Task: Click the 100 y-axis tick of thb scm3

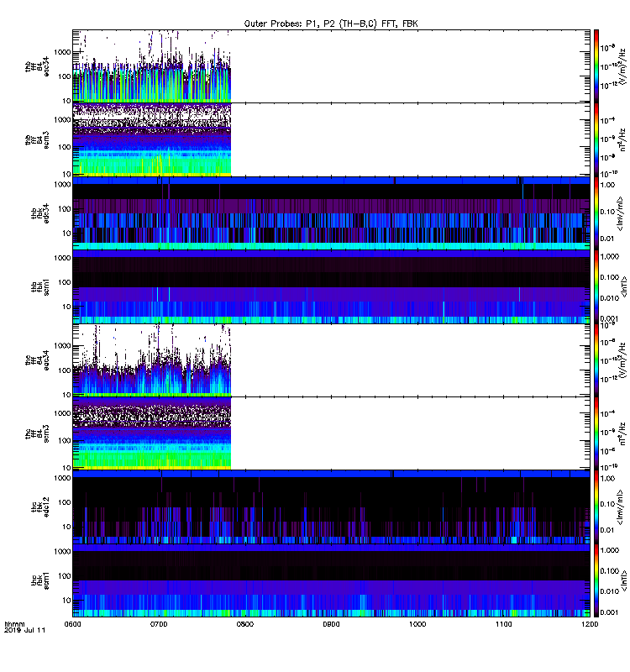Action: (x=65, y=147)
